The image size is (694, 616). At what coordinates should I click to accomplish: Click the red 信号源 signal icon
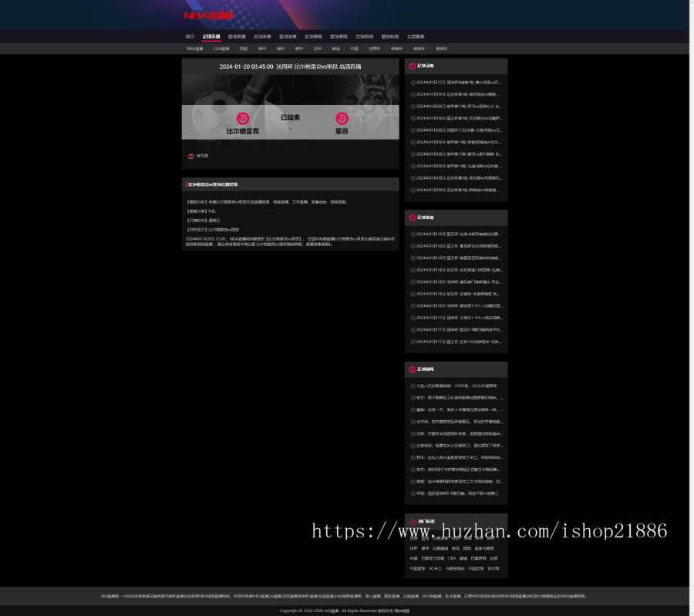pos(190,157)
